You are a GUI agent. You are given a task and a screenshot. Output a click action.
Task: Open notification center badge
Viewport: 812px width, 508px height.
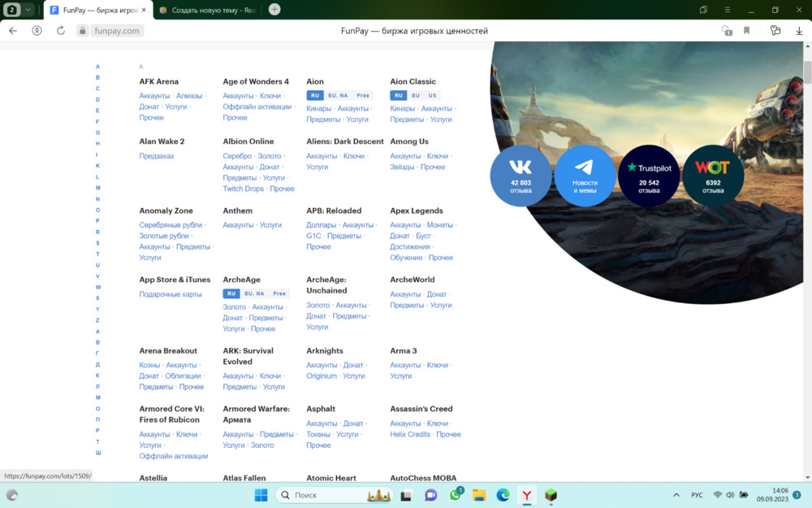pos(797,494)
